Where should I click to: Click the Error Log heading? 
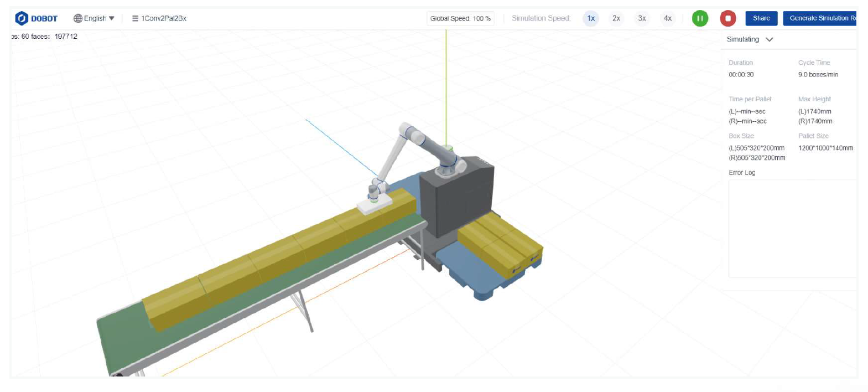click(x=742, y=173)
